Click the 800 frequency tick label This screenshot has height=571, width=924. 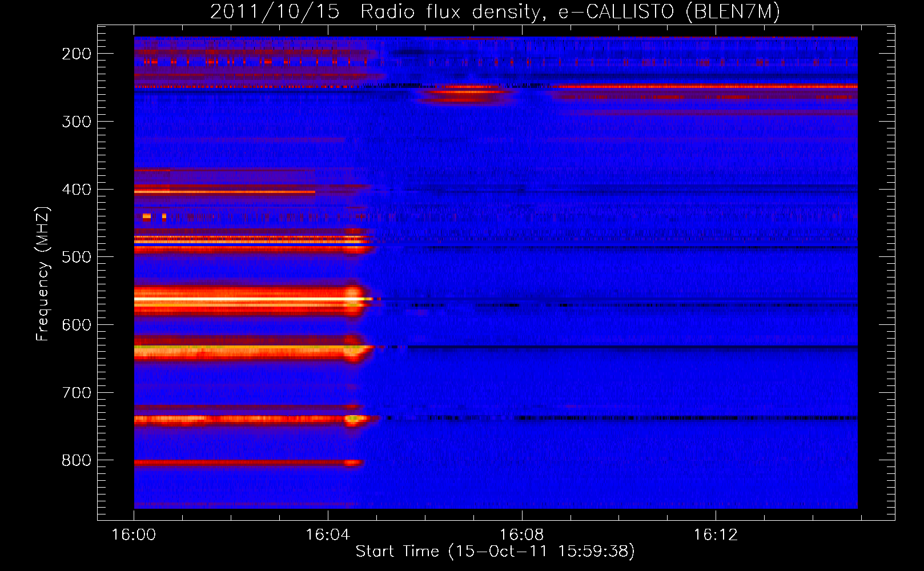point(77,460)
